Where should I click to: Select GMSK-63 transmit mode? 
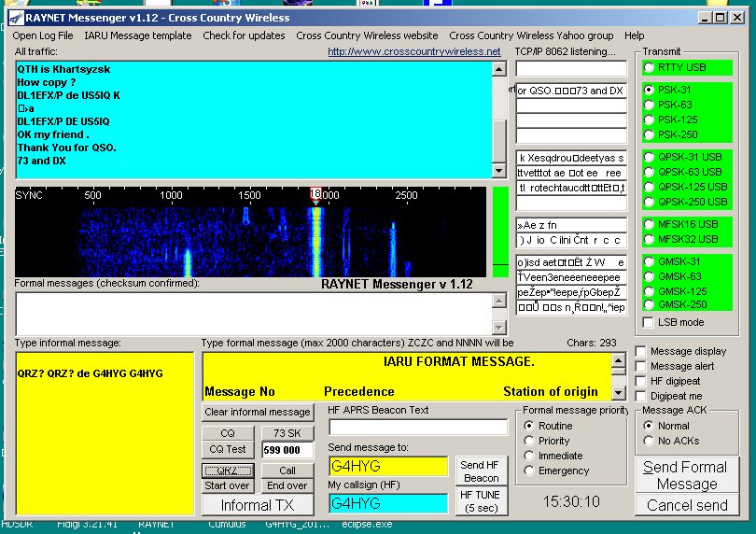[x=650, y=277]
